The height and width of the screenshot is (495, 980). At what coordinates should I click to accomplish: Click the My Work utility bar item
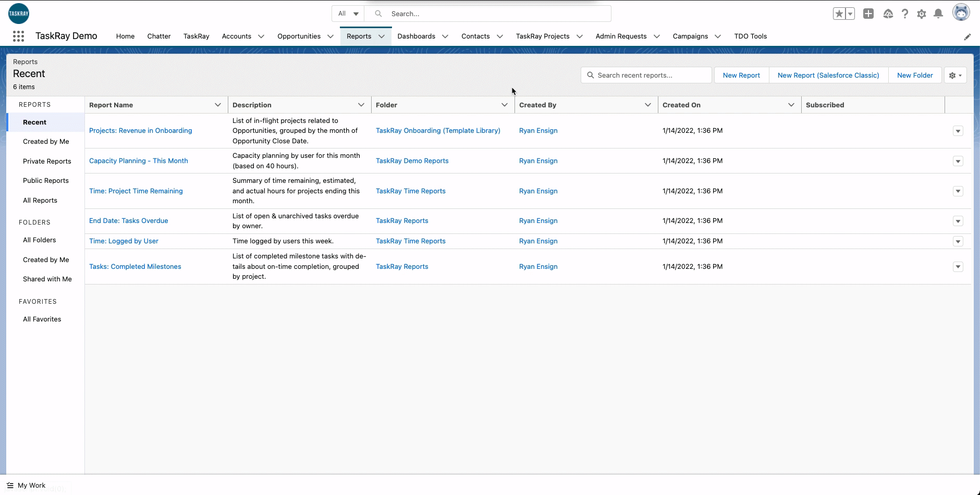pyautogui.click(x=26, y=485)
